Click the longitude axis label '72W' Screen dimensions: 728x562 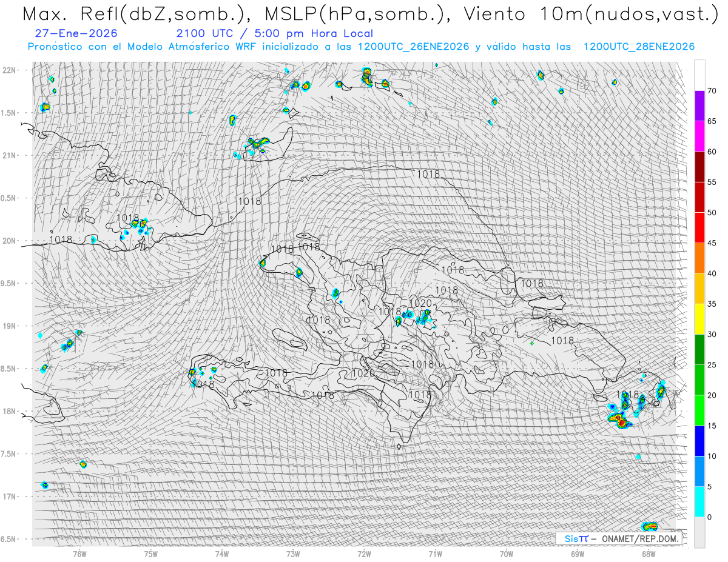(x=365, y=554)
